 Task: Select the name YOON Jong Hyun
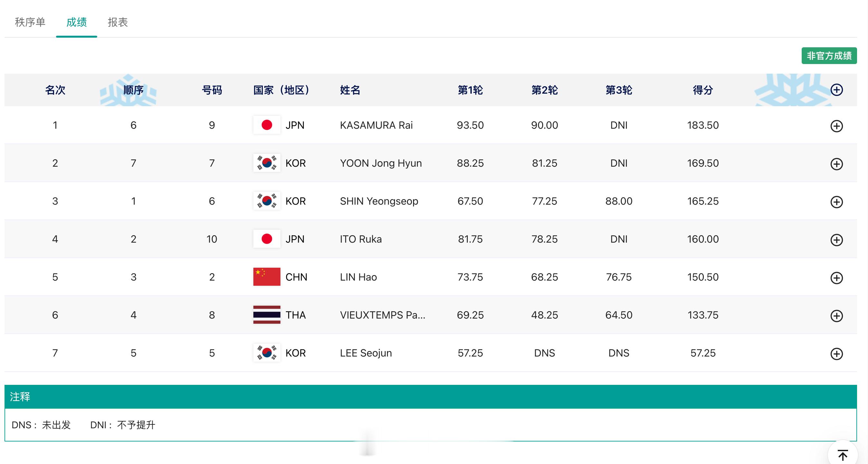[381, 163]
